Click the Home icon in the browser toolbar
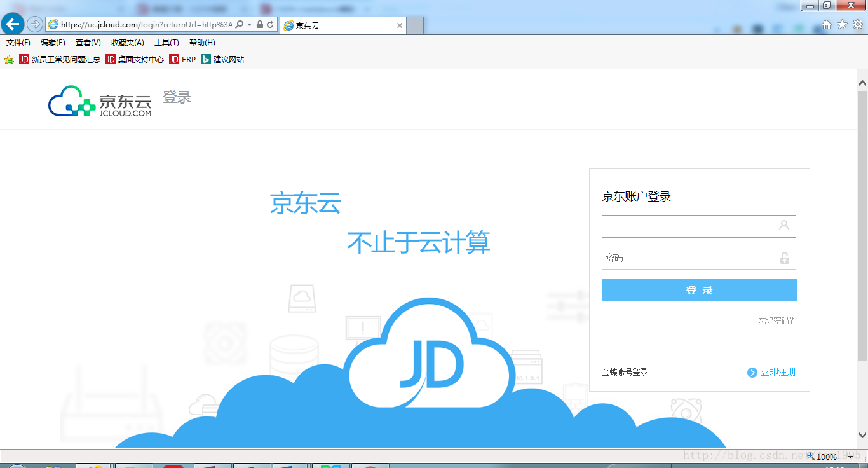 827,24
